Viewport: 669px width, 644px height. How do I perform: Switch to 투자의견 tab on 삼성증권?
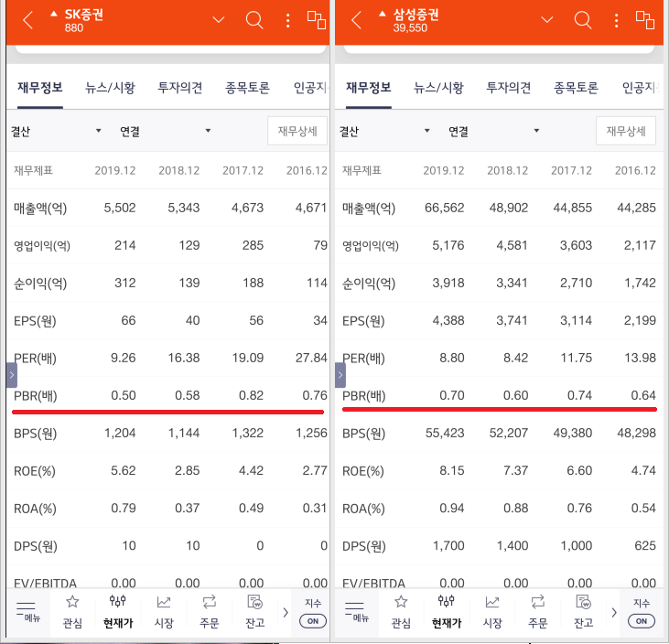click(509, 88)
